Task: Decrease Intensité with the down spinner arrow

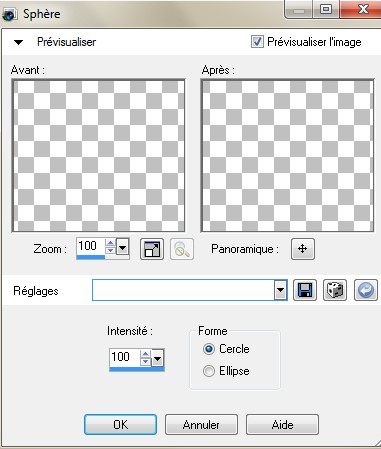Action: (x=145, y=362)
